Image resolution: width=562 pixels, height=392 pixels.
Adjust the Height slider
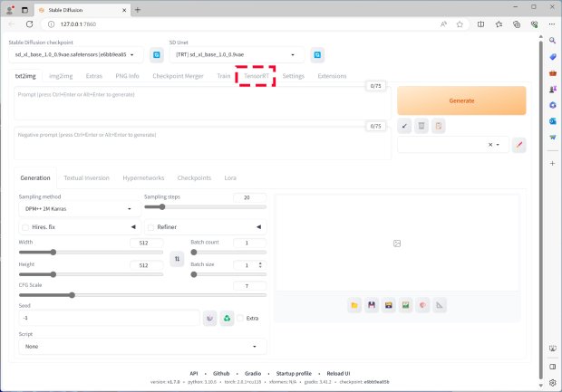[x=91, y=274]
